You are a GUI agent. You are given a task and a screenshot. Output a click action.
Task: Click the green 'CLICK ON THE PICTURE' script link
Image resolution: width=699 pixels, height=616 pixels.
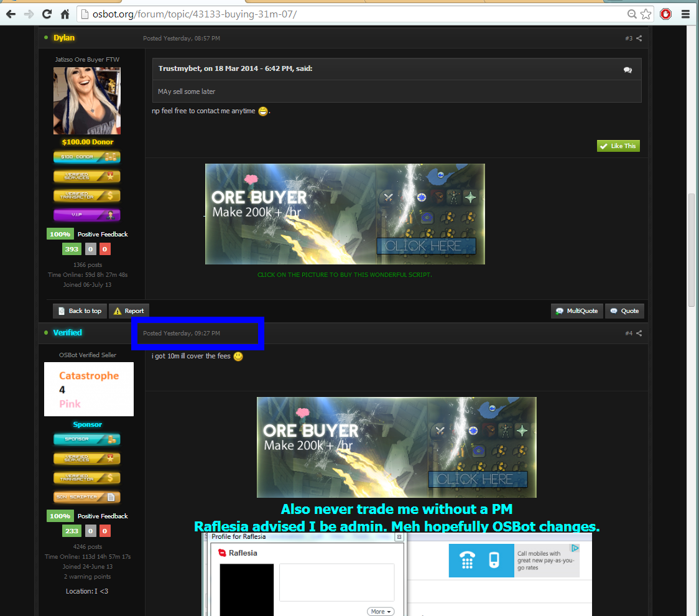(345, 275)
